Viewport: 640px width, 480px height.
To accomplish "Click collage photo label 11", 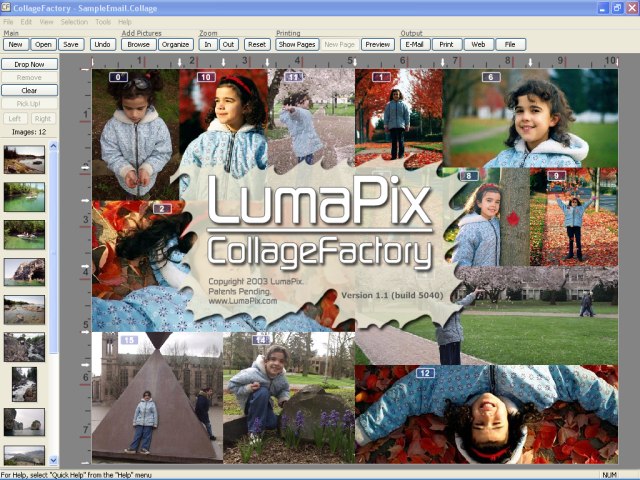I will [x=293, y=77].
